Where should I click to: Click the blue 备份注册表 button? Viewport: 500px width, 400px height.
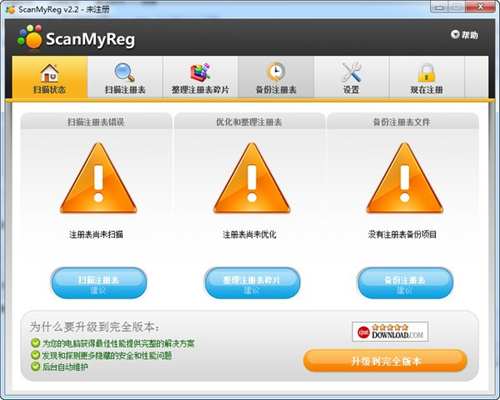click(405, 283)
